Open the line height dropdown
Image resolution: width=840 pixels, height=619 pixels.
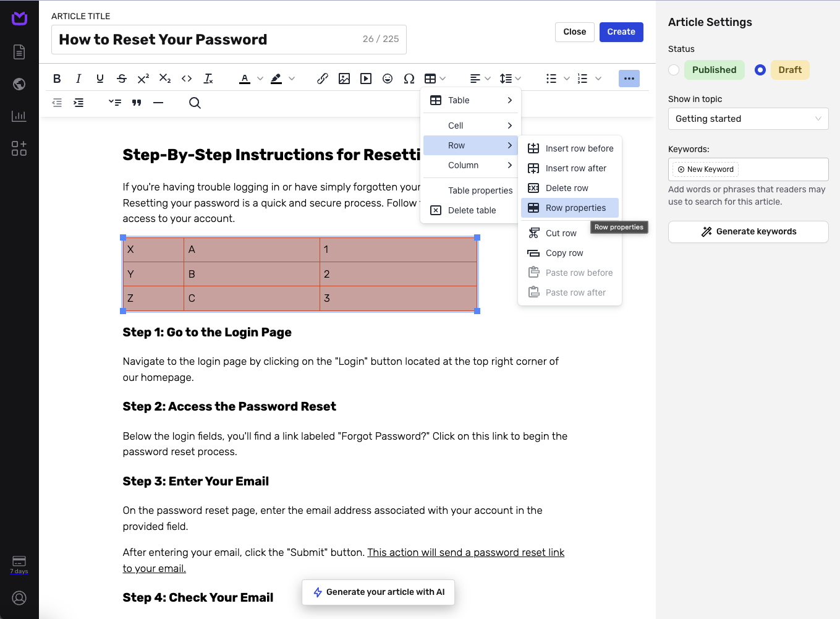click(x=511, y=79)
